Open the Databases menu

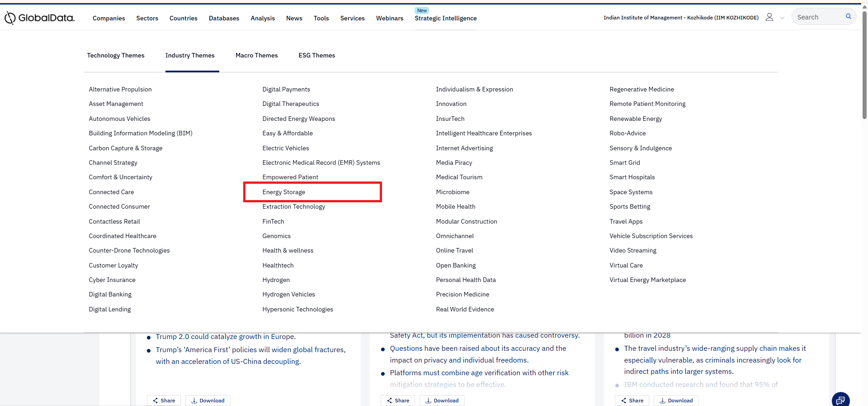(224, 18)
